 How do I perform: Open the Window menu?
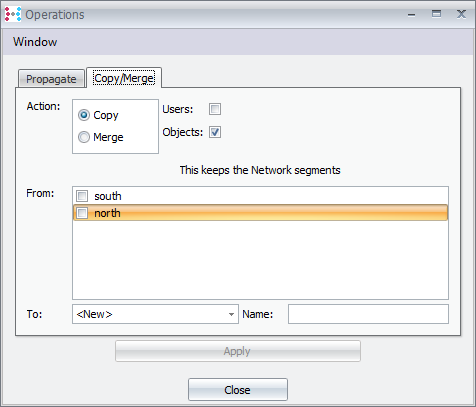[35, 42]
